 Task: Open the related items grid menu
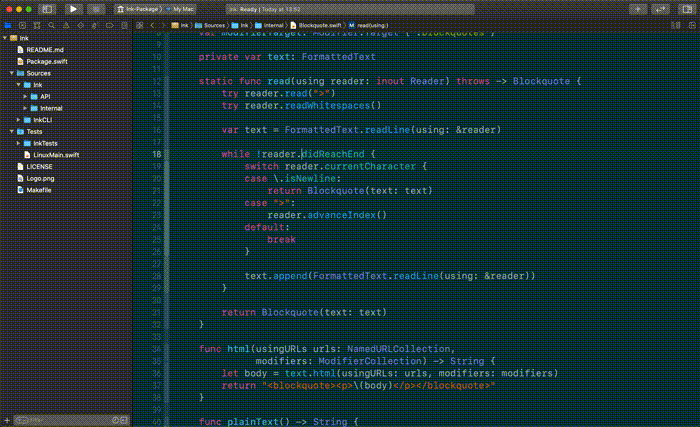(140, 25)
